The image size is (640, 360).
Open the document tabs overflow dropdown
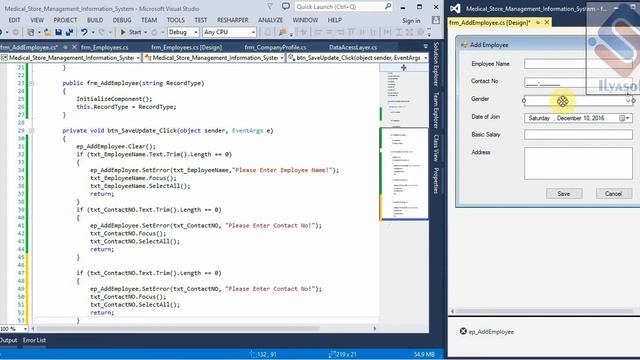pos(426,47)
